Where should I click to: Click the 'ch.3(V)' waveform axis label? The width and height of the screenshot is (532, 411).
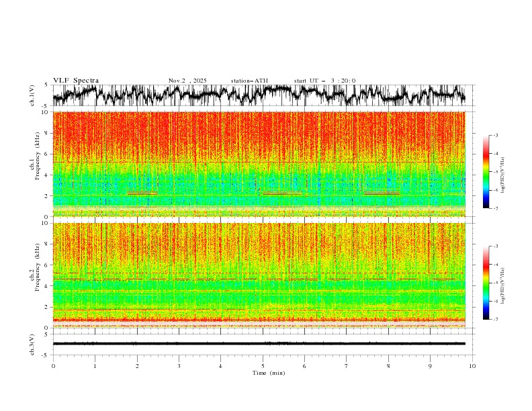click(x=32, y=345)
